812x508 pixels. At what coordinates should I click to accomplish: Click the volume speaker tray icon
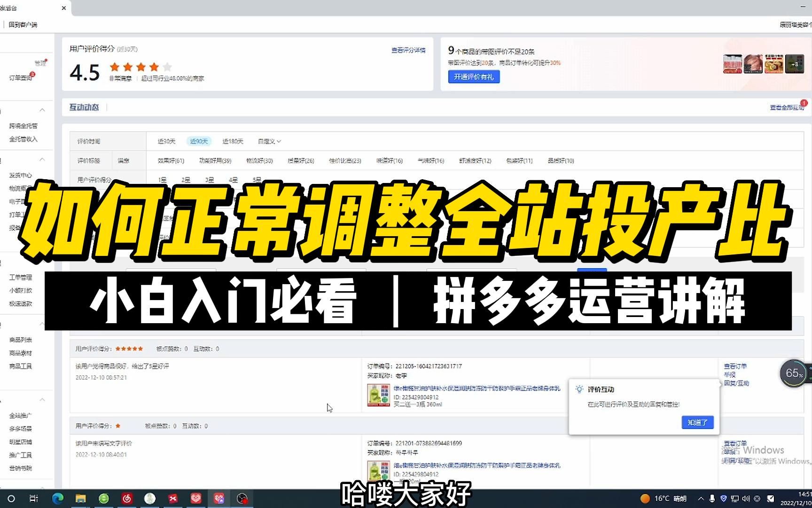(746, 499)
